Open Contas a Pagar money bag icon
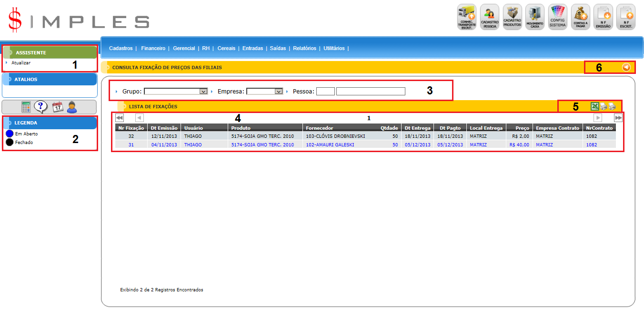644x309 pixels. [580, 17]
